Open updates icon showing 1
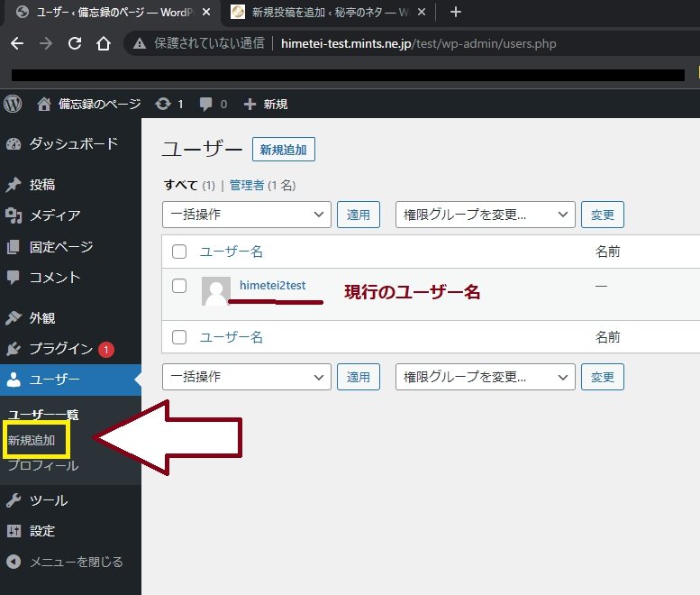Image resolution: width=700 pixels, height=595 pixels. tap(168, 104)
